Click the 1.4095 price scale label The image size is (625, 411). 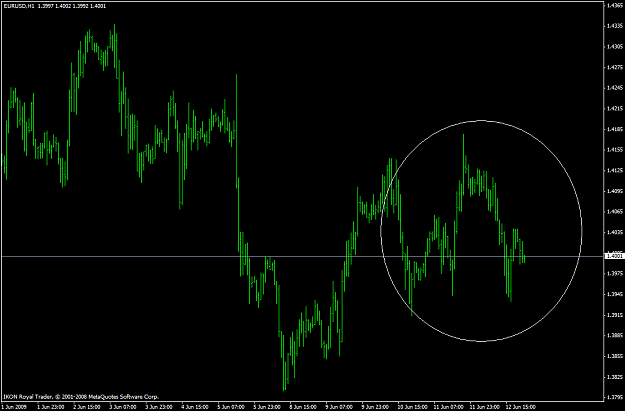coord(615,191)
